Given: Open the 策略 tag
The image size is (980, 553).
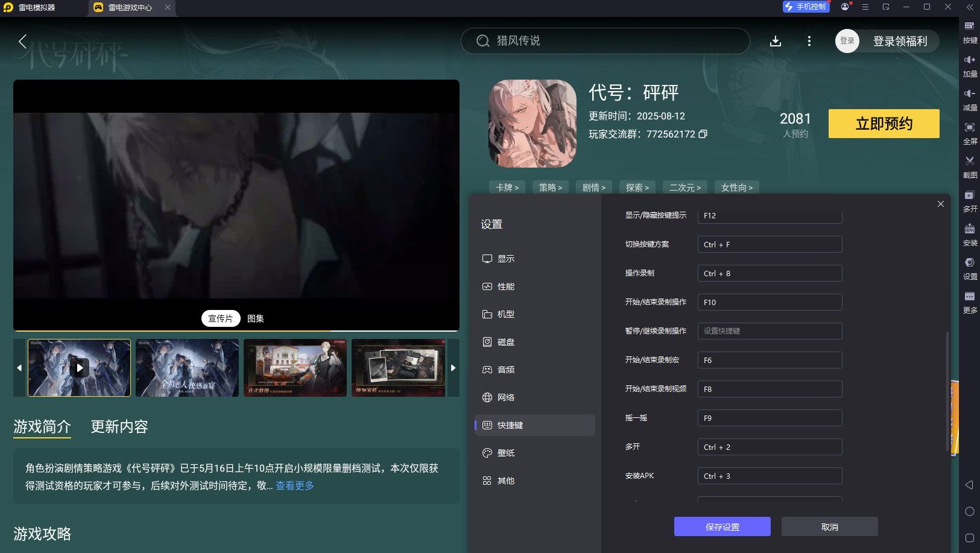Looking at the screenshot, I should point(551,188).
